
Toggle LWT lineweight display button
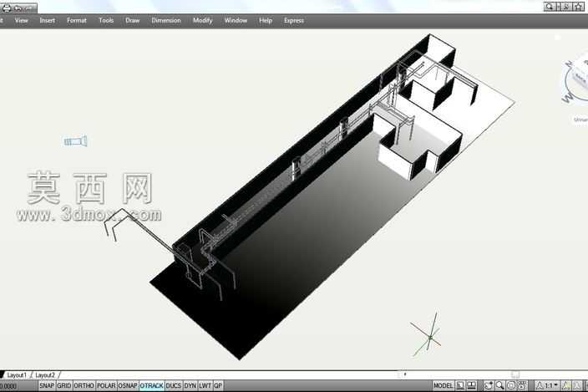205,385
